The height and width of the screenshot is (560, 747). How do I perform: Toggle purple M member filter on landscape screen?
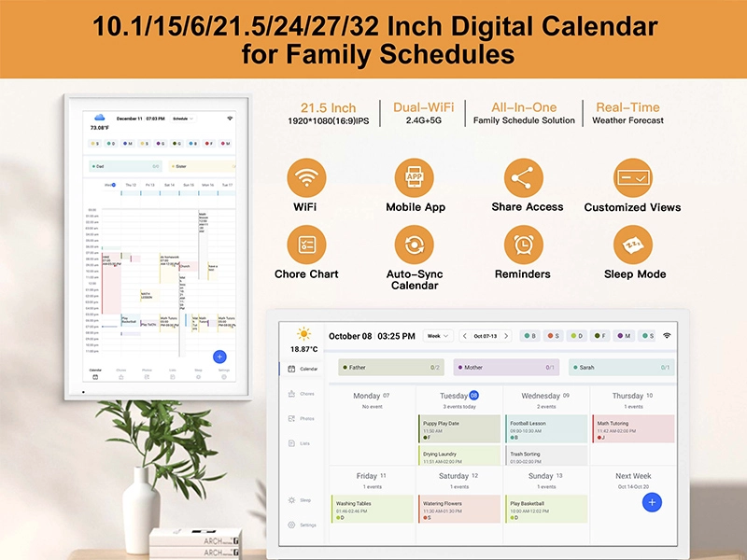click(x=624, y=335)
